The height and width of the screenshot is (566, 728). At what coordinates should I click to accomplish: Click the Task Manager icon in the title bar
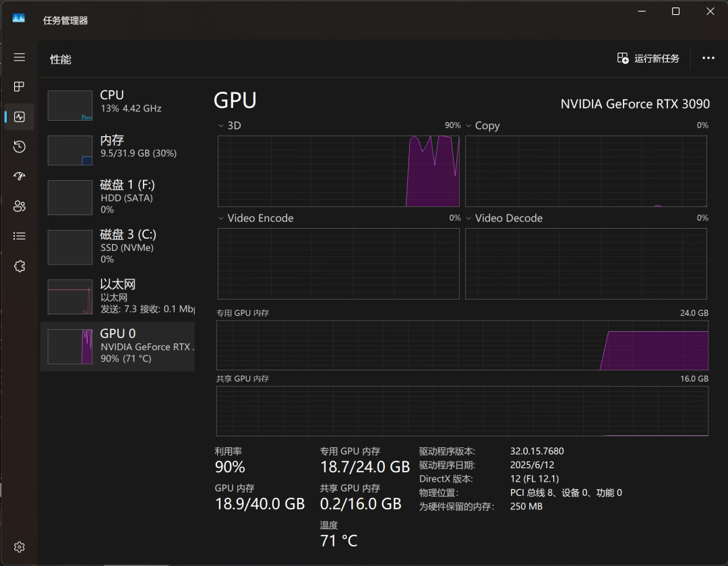click(18, 19)
